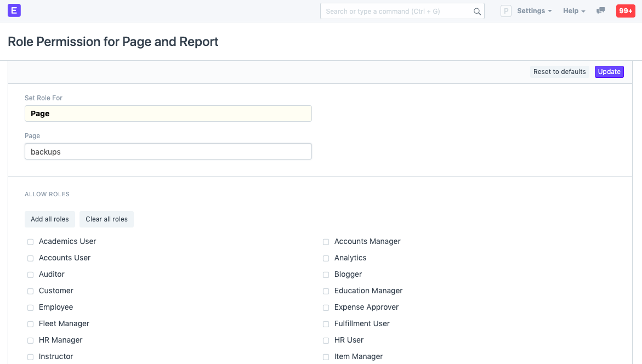This screenshot has height=364, width=642.
Task: Check the HR Manager role
Action: (x=30, y=340)
